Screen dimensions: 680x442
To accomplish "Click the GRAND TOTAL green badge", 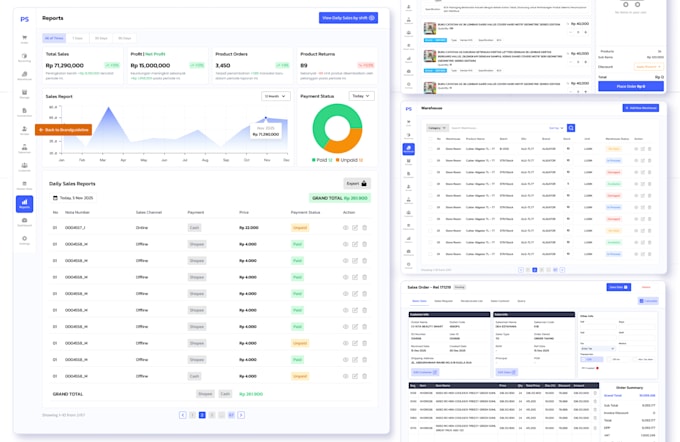I will coord(340,198).
